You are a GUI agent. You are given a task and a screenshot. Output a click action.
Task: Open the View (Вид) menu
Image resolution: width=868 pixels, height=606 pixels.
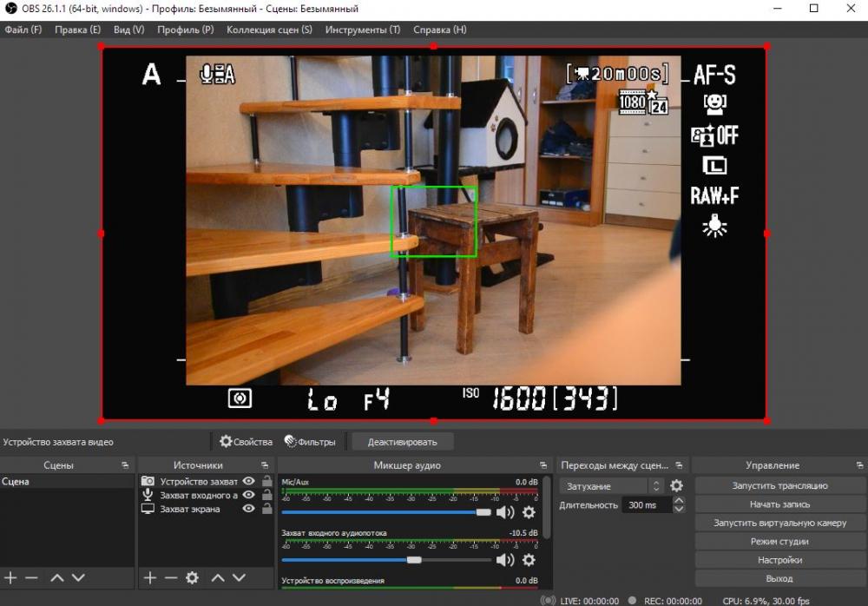pos(129,30)
